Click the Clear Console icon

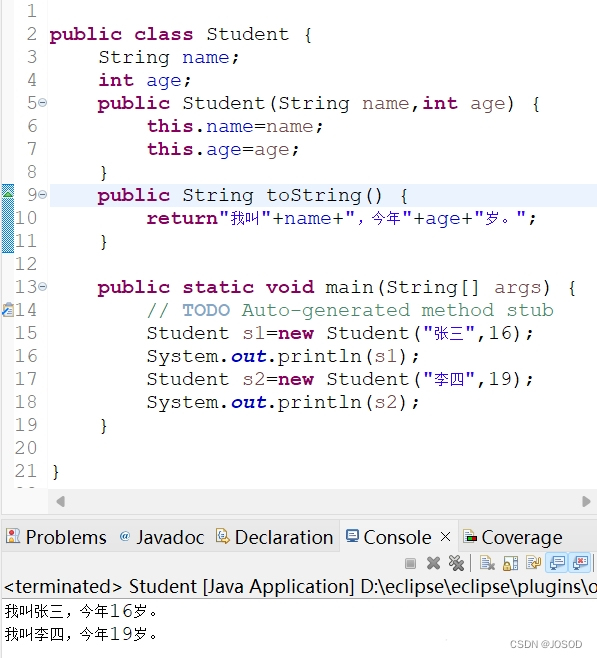[x=487, y=563]
